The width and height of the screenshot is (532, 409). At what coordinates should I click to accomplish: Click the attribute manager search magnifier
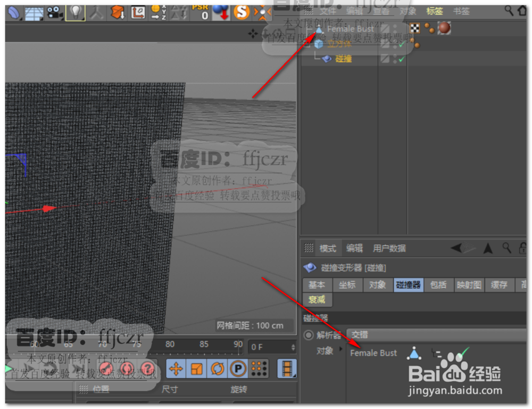[507, 248]
